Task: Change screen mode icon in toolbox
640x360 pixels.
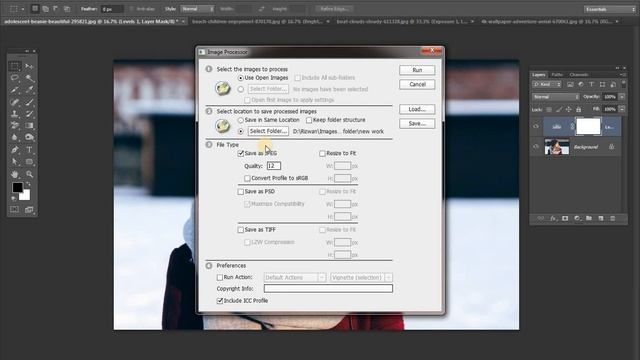Action: point(29,210)
